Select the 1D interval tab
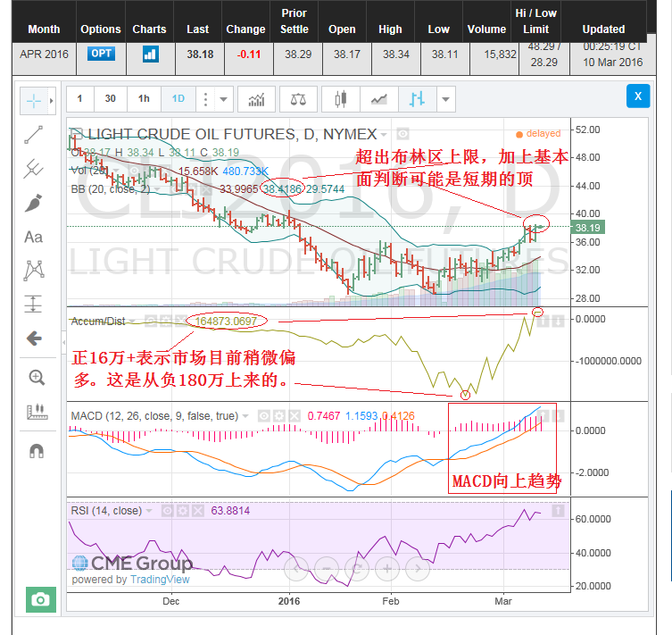The image size is (672, 635). (x=178, y=98)
